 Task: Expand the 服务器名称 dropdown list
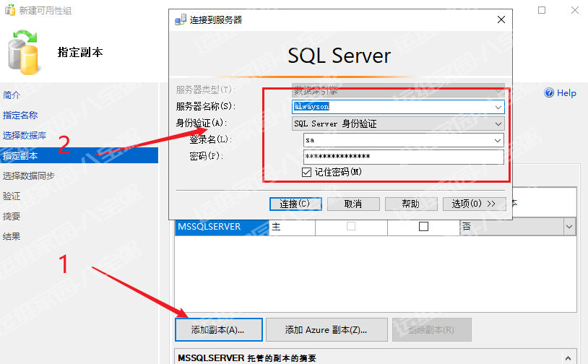click(498, 107)
